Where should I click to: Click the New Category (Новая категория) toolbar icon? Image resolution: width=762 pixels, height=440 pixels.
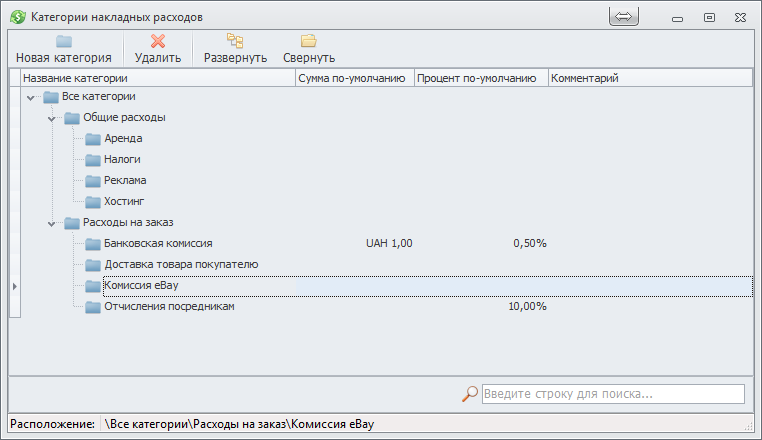[x=64, y=41]
